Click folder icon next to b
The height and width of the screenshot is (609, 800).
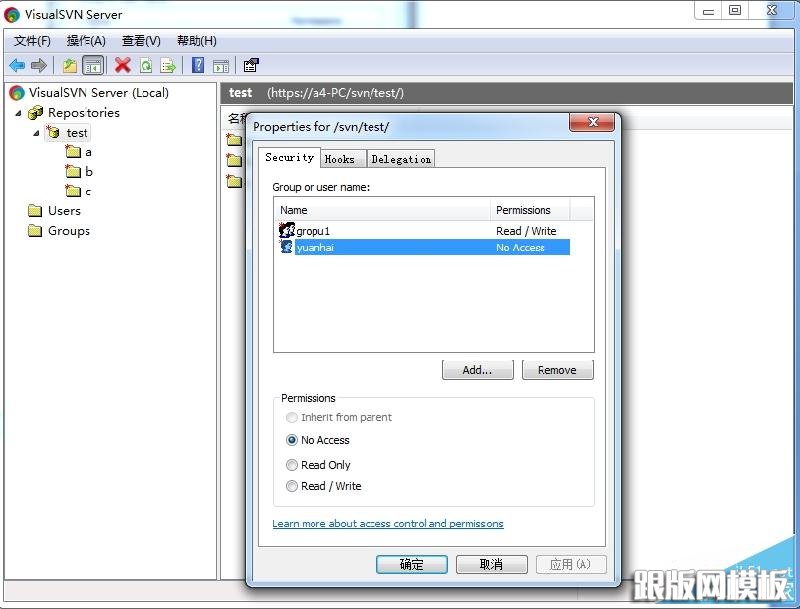(73, 171)
